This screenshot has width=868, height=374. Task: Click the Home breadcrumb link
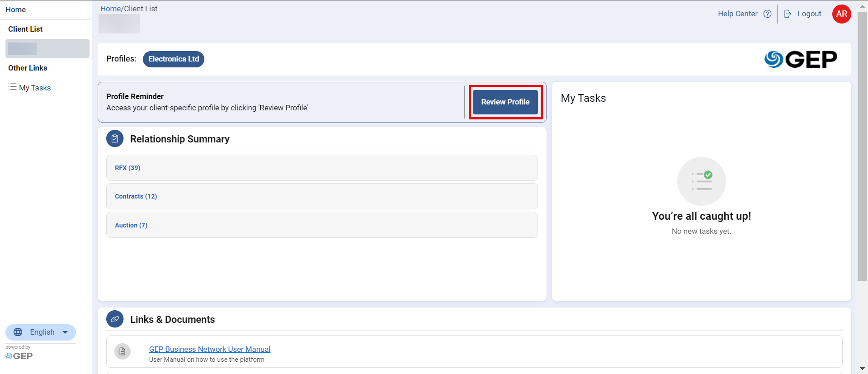pyautogui.click(x=110, y=9)
